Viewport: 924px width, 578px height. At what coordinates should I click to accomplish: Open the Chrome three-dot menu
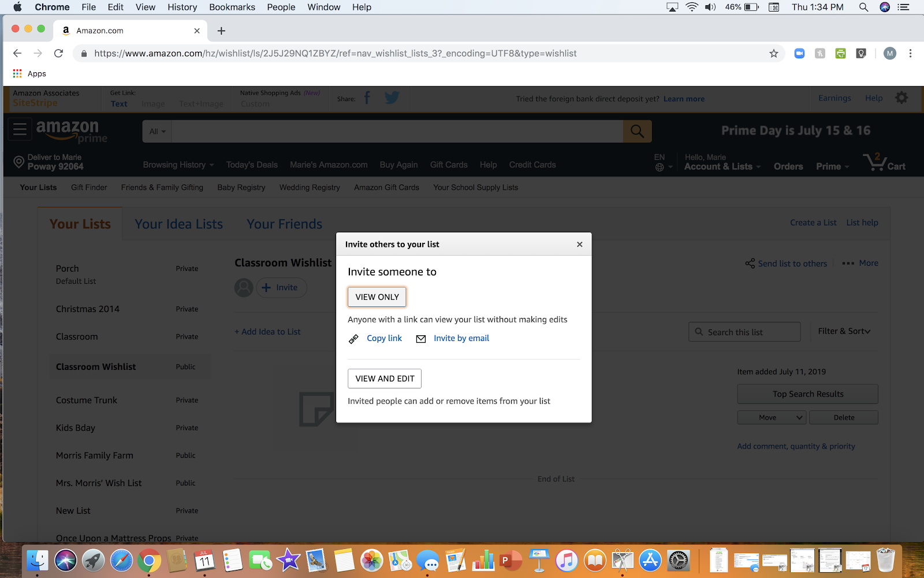(x=910, y=53)
